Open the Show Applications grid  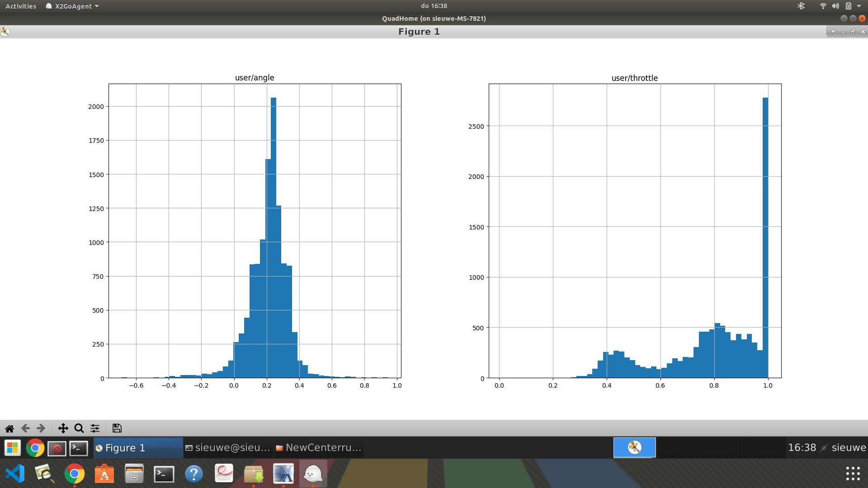coord(853,474)
